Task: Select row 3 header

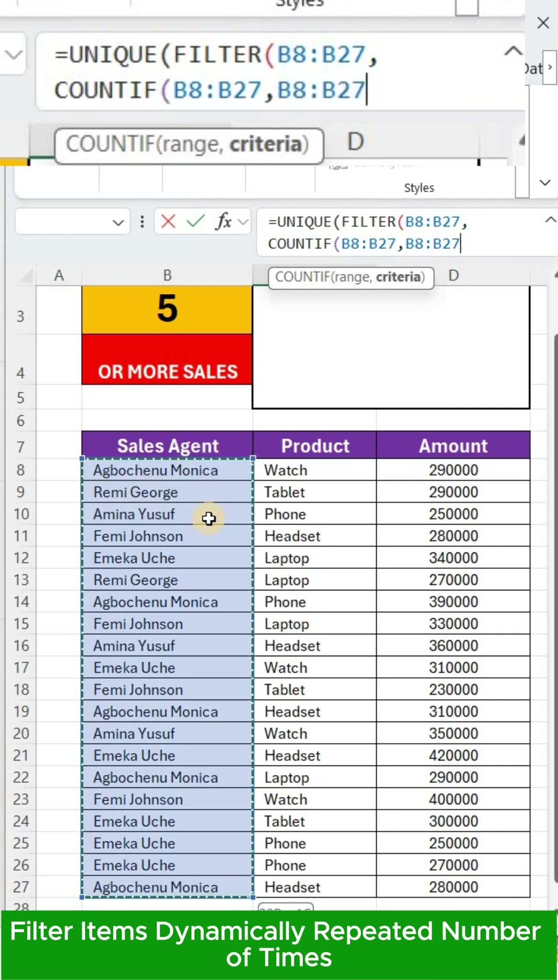Action: (20, 316)
